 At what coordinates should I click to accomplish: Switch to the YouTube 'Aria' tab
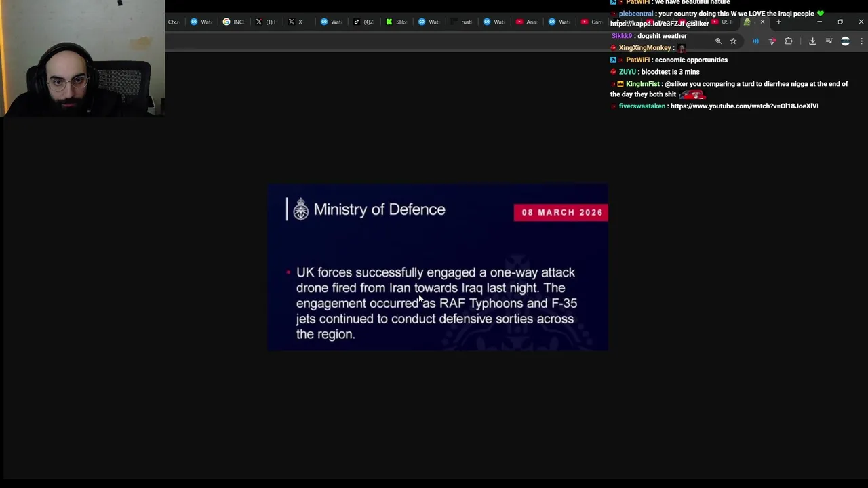pos(527,22)
